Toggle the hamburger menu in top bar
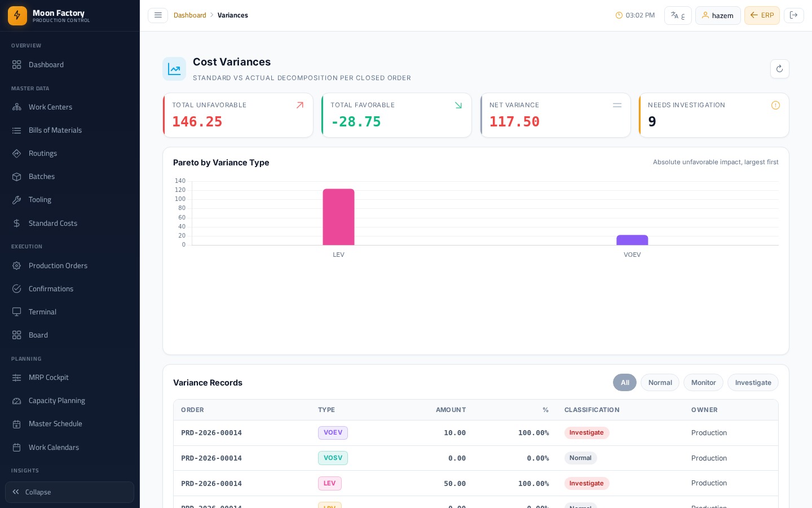Viewport: 812px width, 508px height. 158,15
